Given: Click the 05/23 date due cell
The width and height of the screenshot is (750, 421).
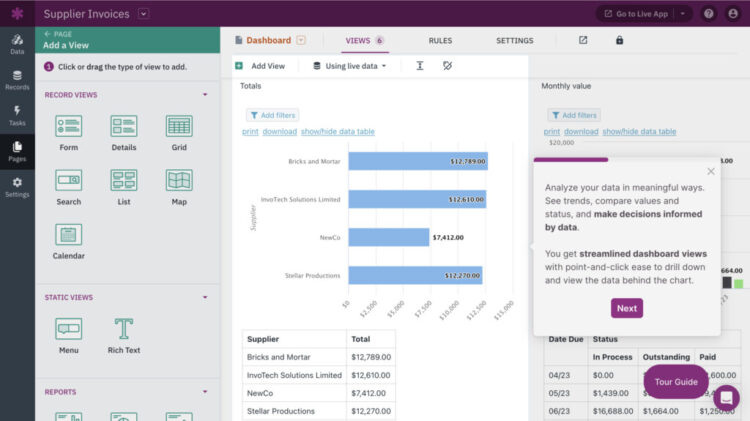Looking at the screenshot, I should 566,393.
